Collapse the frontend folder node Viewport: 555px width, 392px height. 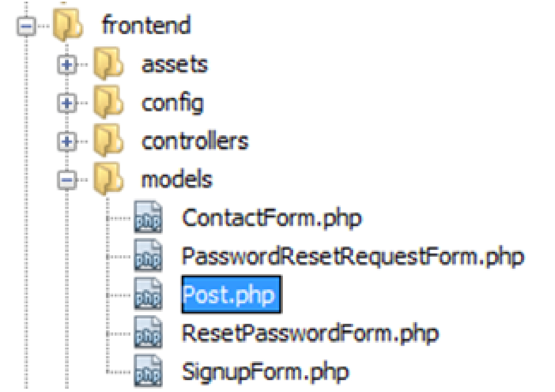[x=26, y=27]
